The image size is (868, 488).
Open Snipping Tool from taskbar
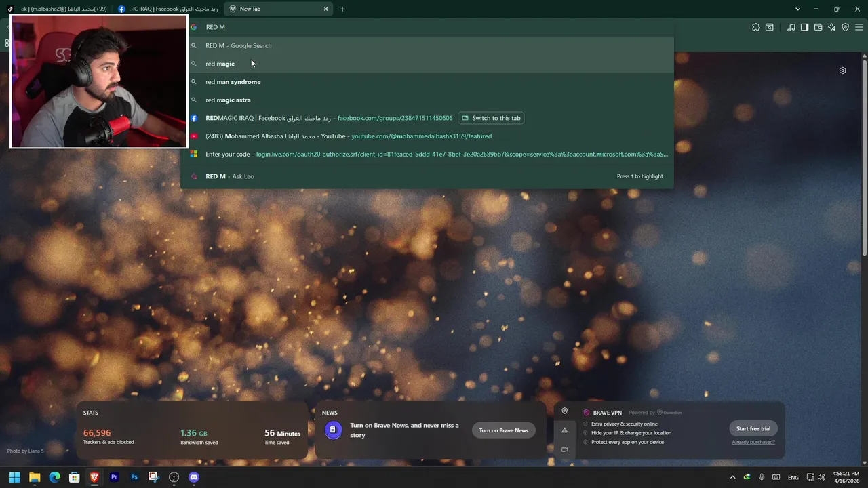point(154,477)
